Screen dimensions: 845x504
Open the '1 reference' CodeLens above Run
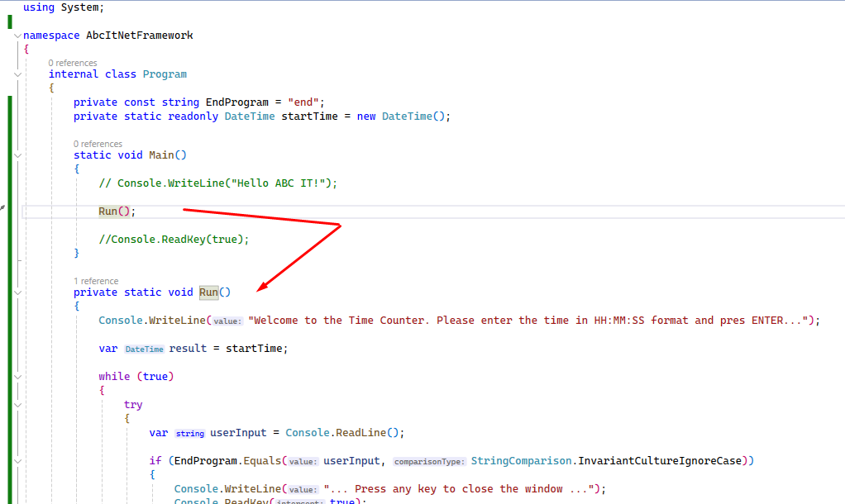pyautogui.click(x=96, y=281)
